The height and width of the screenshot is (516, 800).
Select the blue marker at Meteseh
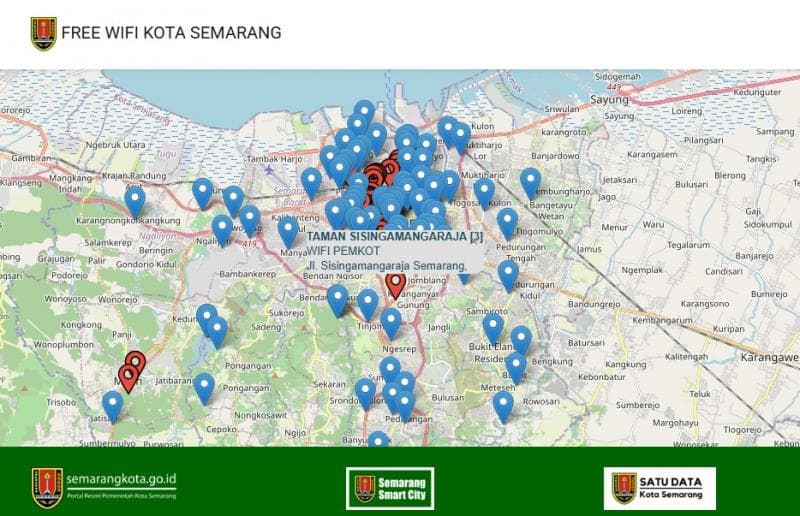click(515, 366)
